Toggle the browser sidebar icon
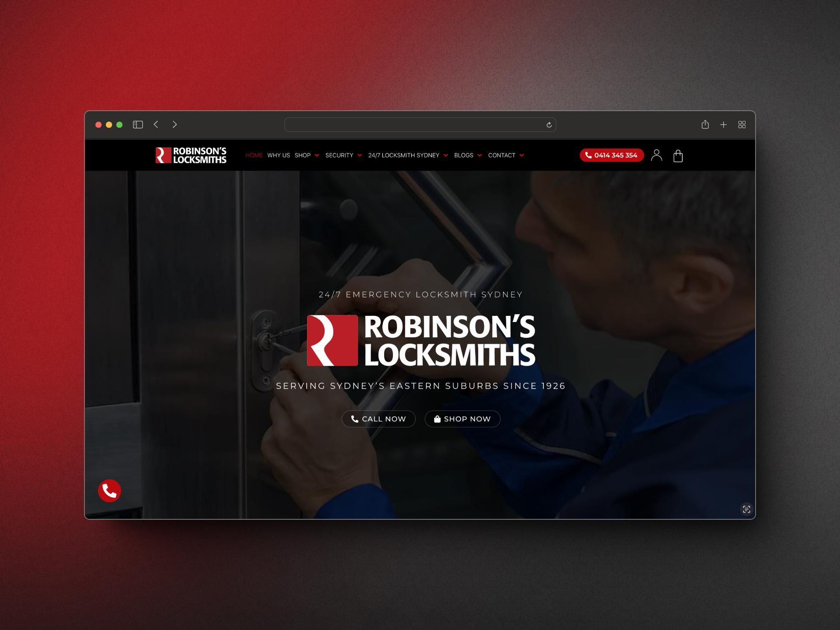 (x=138, y=125)
